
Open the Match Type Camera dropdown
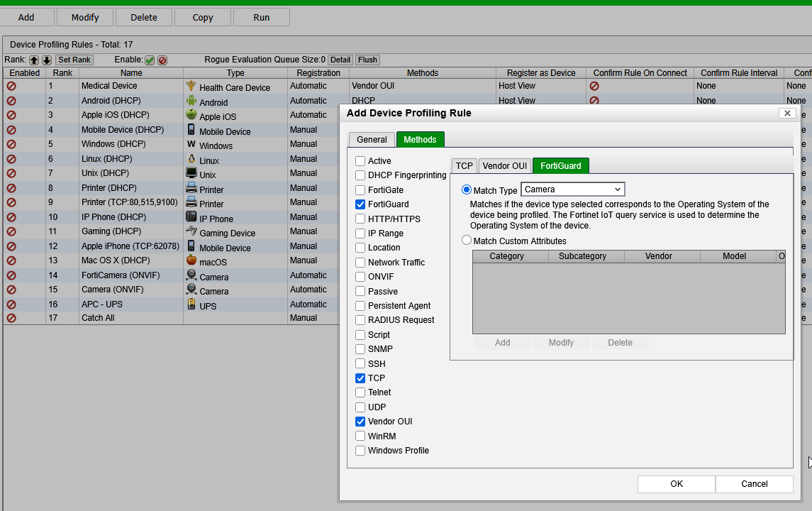coord(573,189)
